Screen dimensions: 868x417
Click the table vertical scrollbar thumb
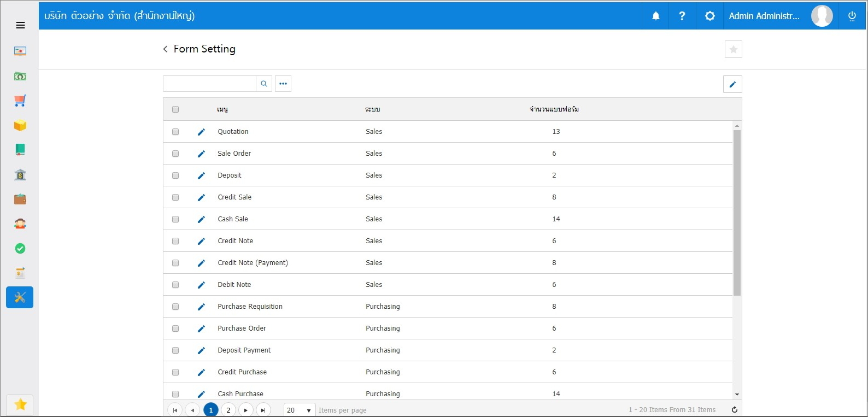pyautogui.click(x=737, y=213)
